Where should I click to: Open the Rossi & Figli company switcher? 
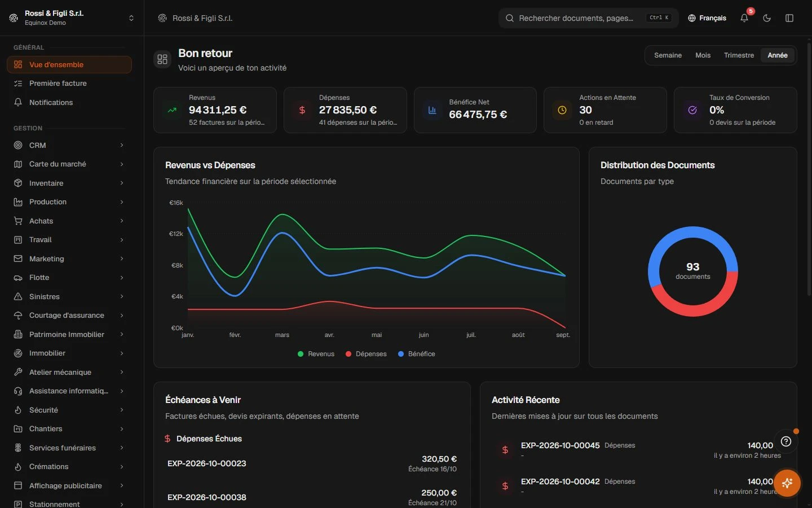tap(72, 18)
